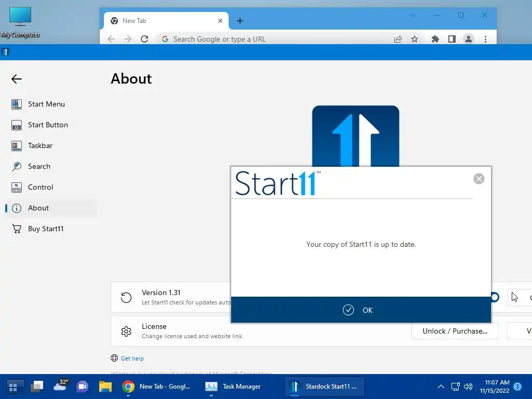Close the Start11 update dialog
Screen dimensions: 532x399
478,179
